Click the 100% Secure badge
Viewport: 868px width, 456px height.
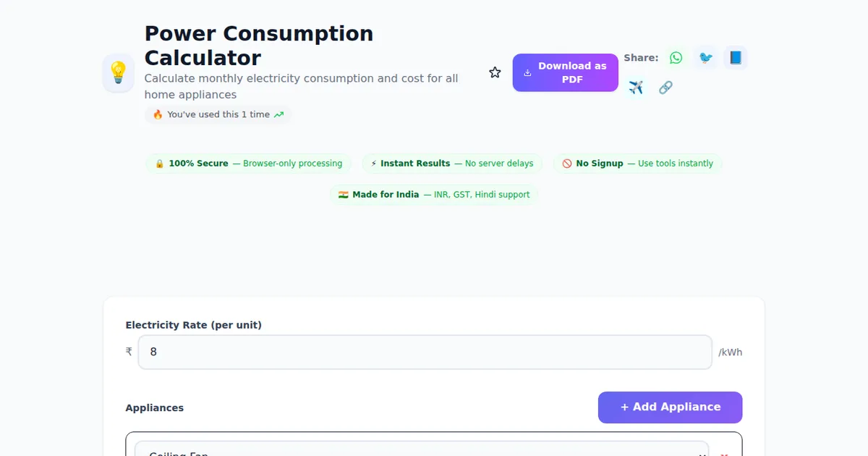[x=248, y=164]
